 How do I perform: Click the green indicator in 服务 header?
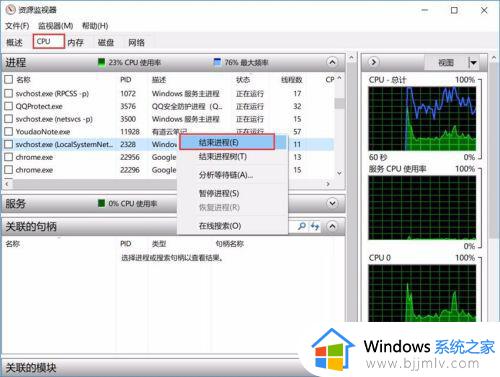[101, 203]
